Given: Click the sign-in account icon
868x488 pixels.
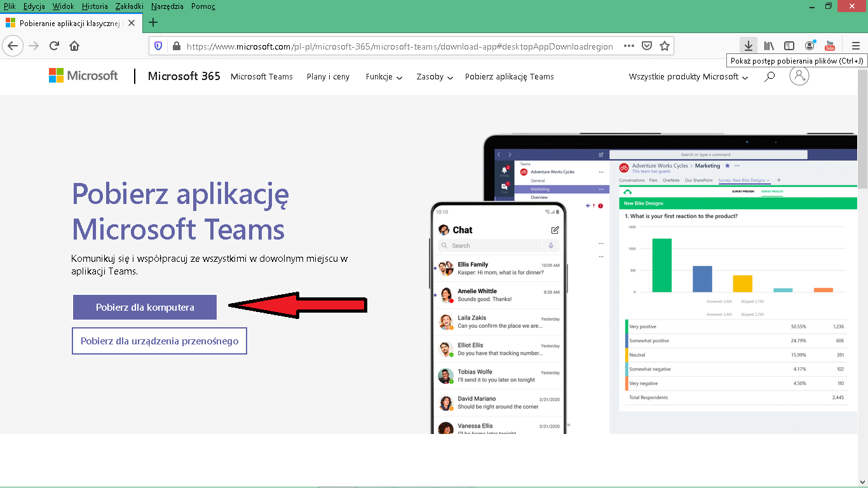Looking at the screenshot, I should click(799, 76).
